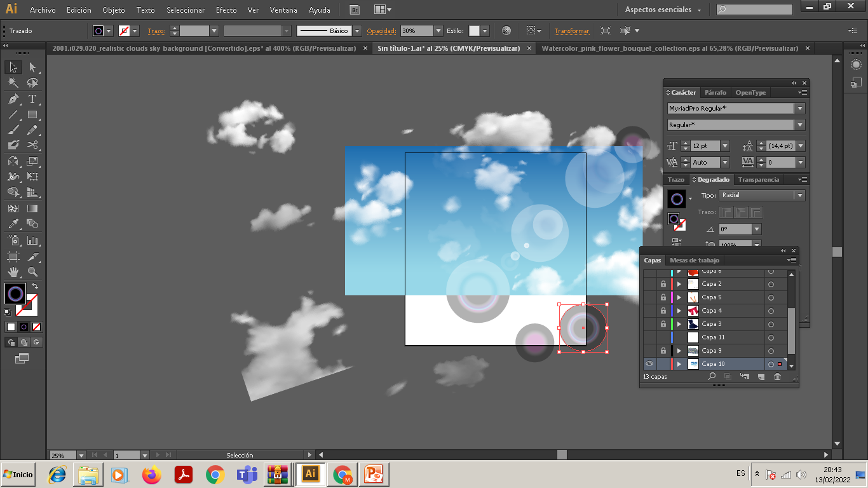
Task: Toggle the lock on Capa 3
Action: tap(663, 324)
